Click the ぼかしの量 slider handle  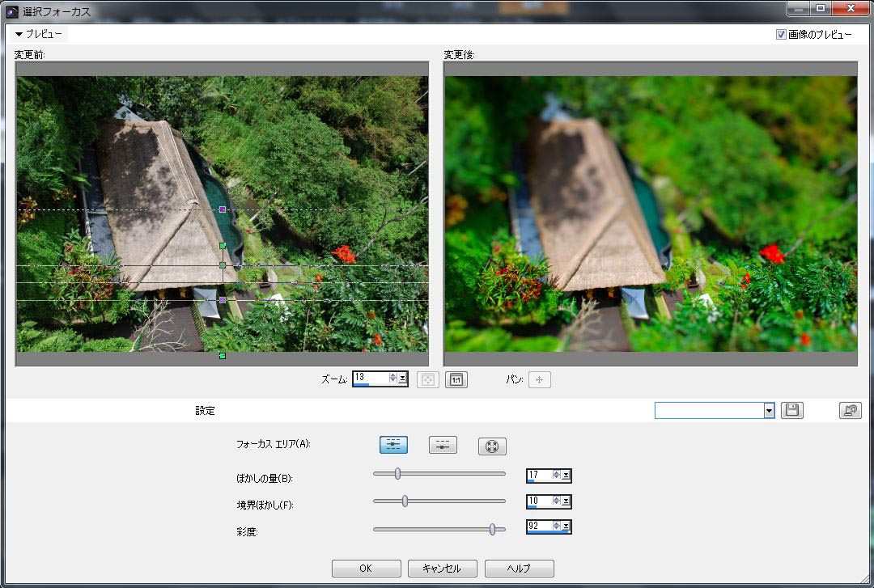click(397, 474)
